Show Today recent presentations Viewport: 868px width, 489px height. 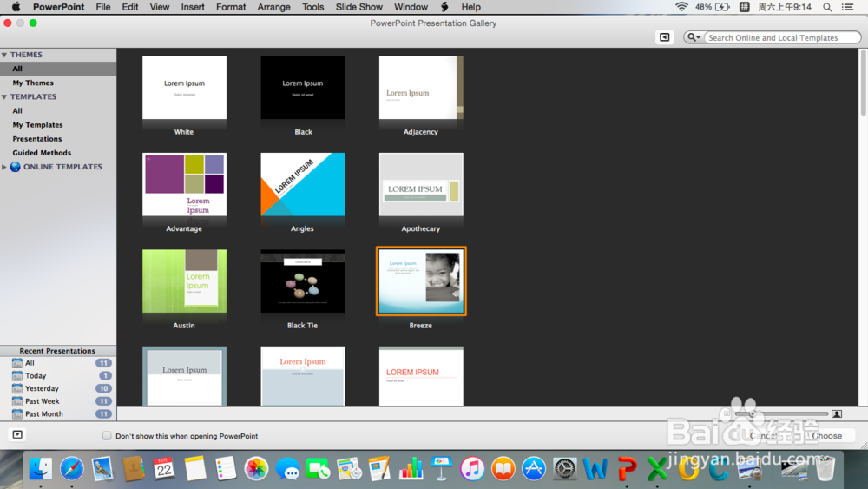click(58, 375)
